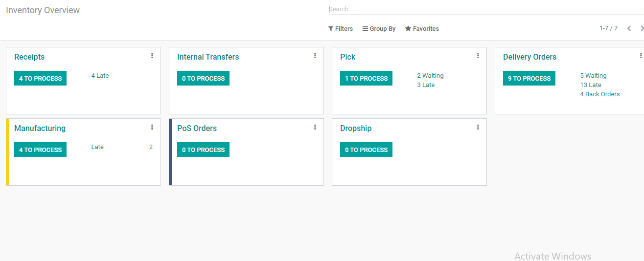
Task: Open the PoS Orders card options menu
Action: (x=315, y=128)
